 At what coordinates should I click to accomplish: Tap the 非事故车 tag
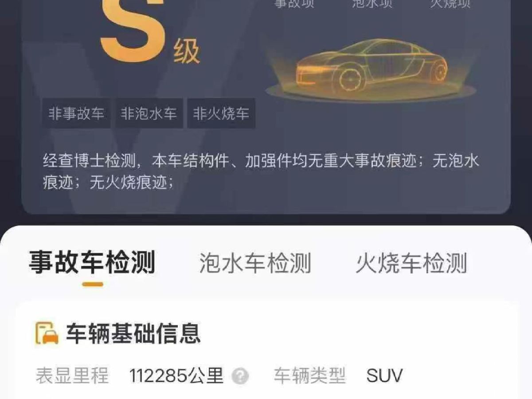[x=76, y=113]
